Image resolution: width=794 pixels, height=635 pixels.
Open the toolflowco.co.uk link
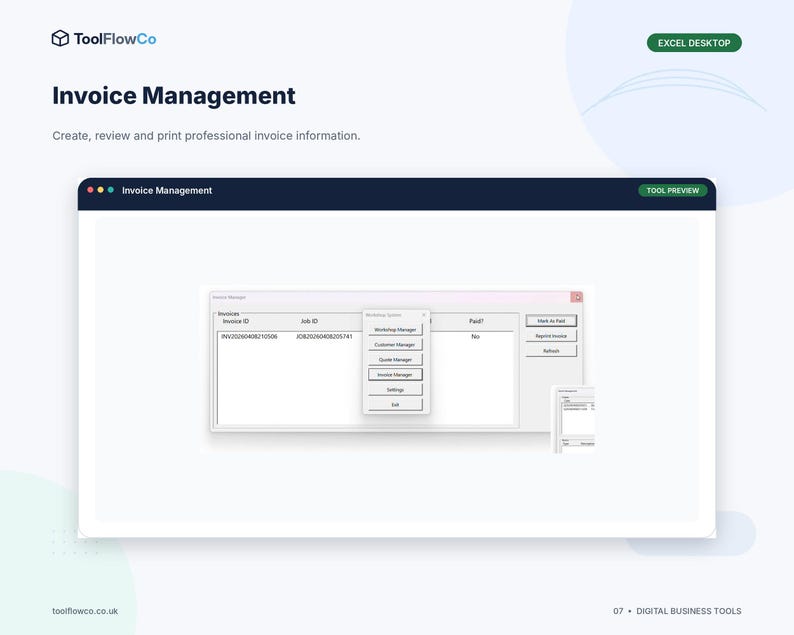(x=85, y=611)
